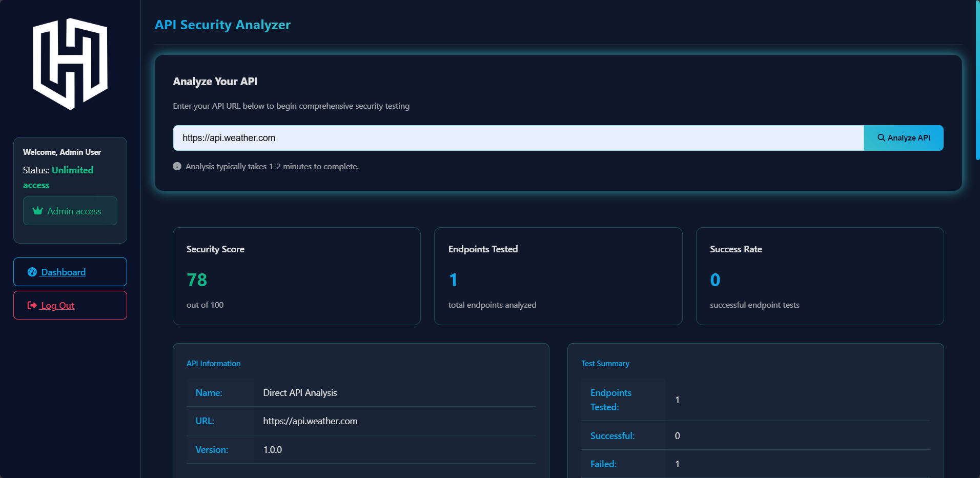
Task: Click the Dashboard palette icon
Action: pos(32,272)
